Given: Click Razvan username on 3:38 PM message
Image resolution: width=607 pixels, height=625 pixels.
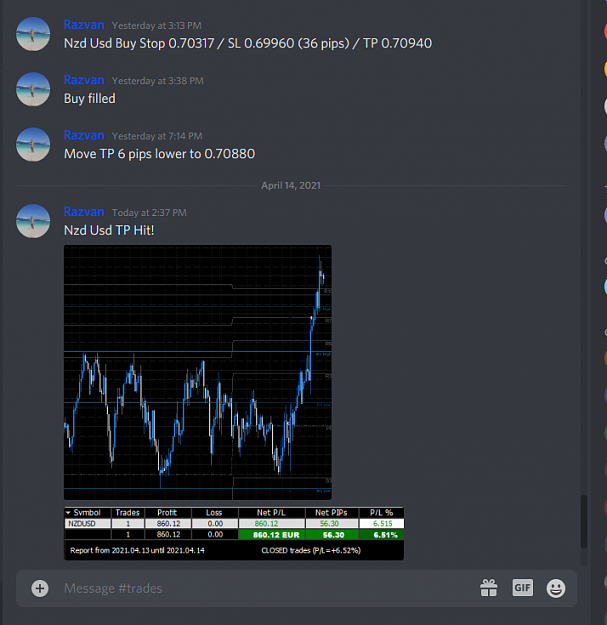Looking at the screenshot, I should click(84, 80).
